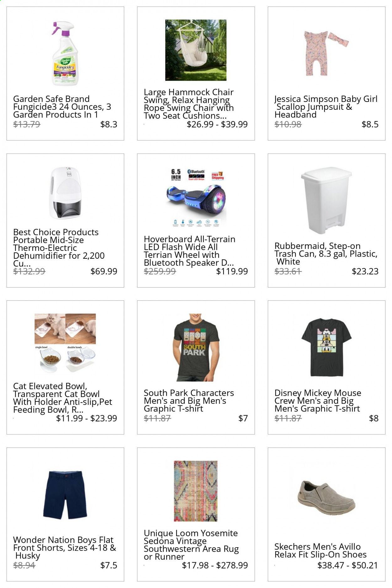392x588 pixels.
Task: Click the Unique Loom Yosemite rug title
Action: [x=191, y=545]
